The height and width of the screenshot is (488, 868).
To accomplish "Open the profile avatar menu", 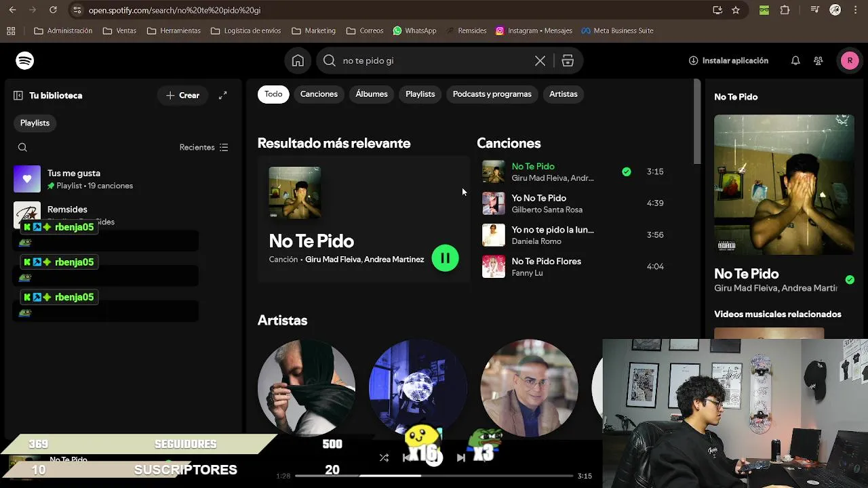I will tap(850, 61).
